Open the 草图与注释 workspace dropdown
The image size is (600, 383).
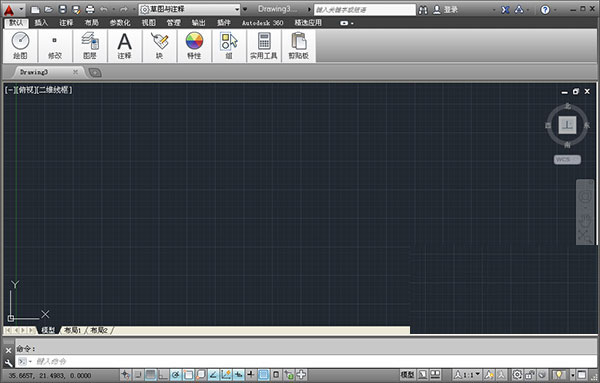[x=189, y=10]
